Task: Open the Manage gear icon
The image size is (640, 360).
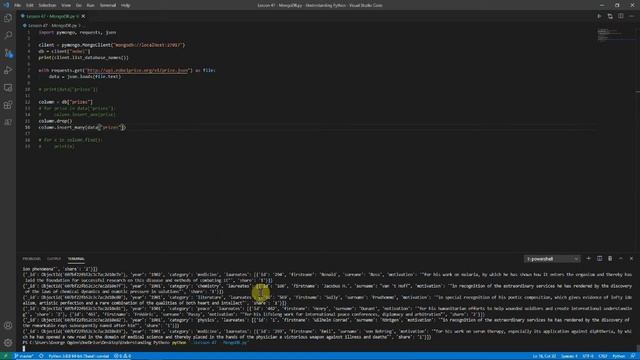Action: click(8, 342)
